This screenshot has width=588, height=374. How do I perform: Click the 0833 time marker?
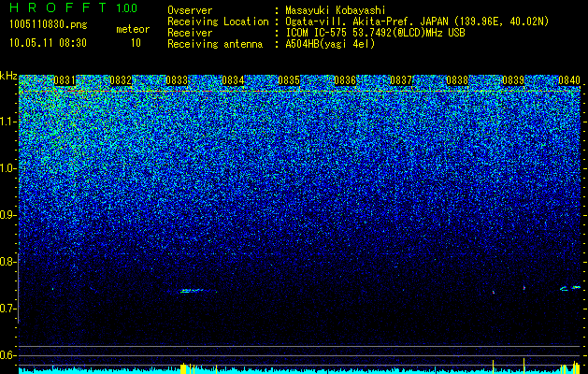[x=177, y=80]
